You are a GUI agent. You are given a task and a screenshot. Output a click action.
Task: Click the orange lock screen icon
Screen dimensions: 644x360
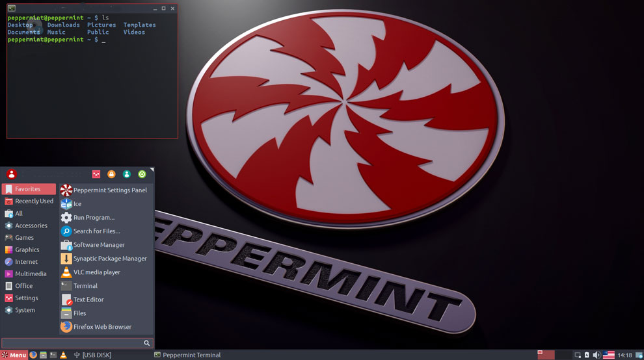click(111, 174)
